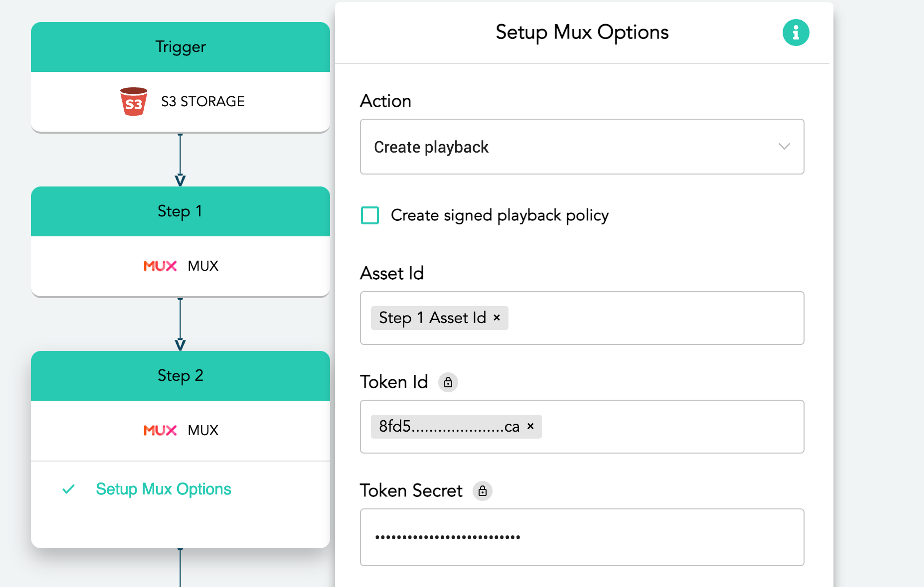Click the Step 1 Asset Id tag text

tap(432, 318)
